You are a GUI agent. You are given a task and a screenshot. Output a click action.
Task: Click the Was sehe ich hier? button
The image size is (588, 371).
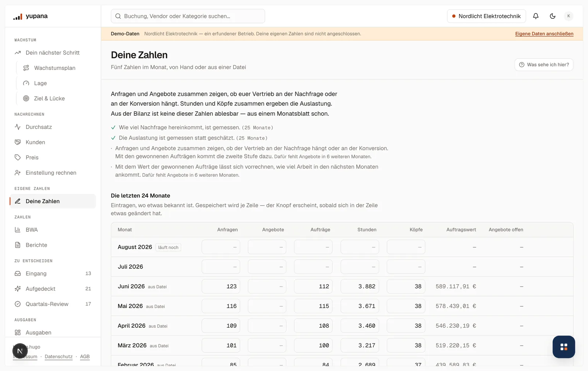point(544,65)
